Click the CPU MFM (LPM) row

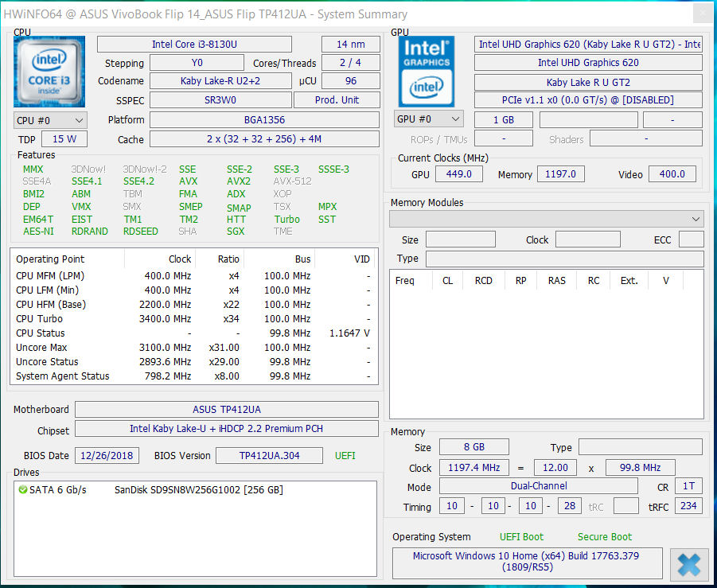[193, 276]
